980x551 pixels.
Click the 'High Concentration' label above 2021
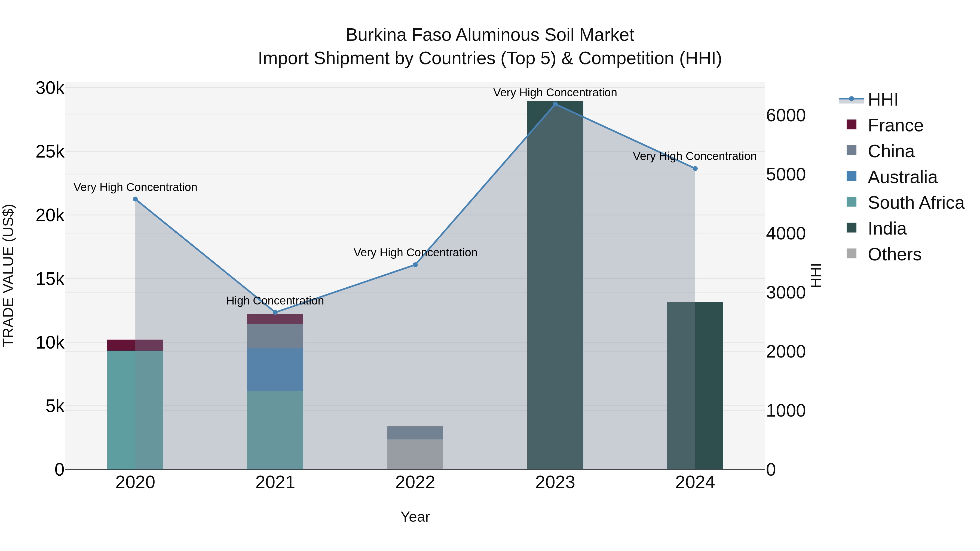[275, 301]
